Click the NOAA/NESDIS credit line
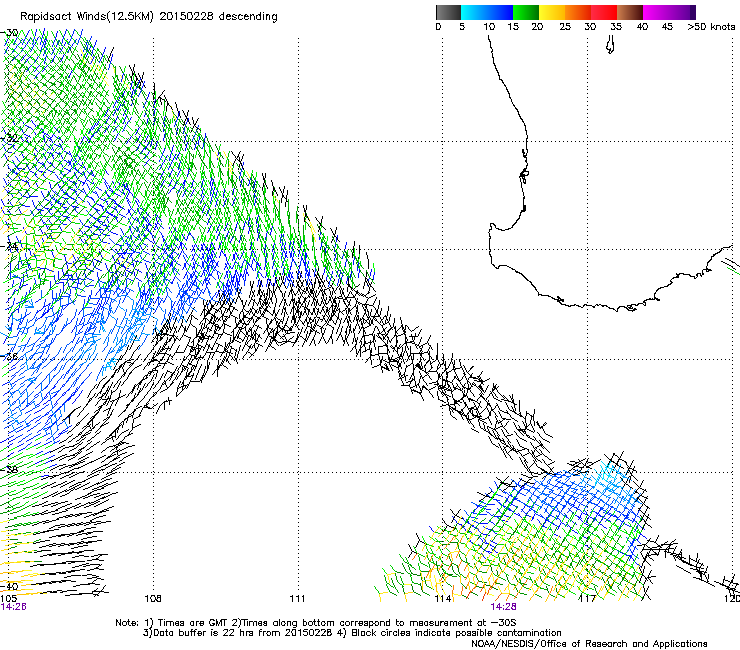This screenshot has height=650, width=740. click(589, 644)
